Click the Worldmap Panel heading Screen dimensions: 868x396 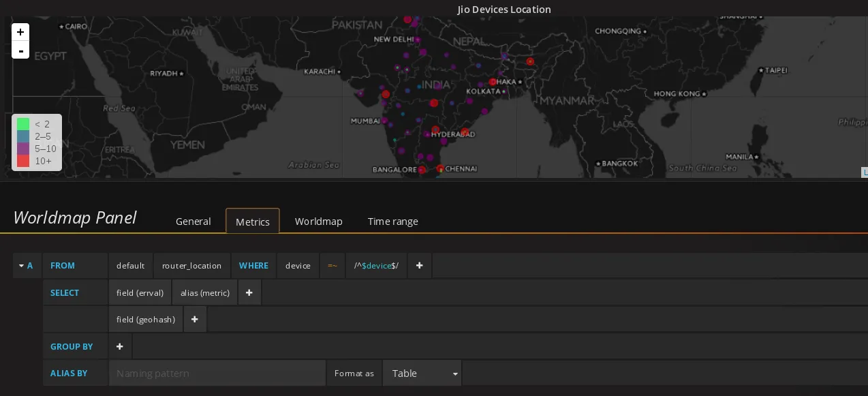pos(75,217)
